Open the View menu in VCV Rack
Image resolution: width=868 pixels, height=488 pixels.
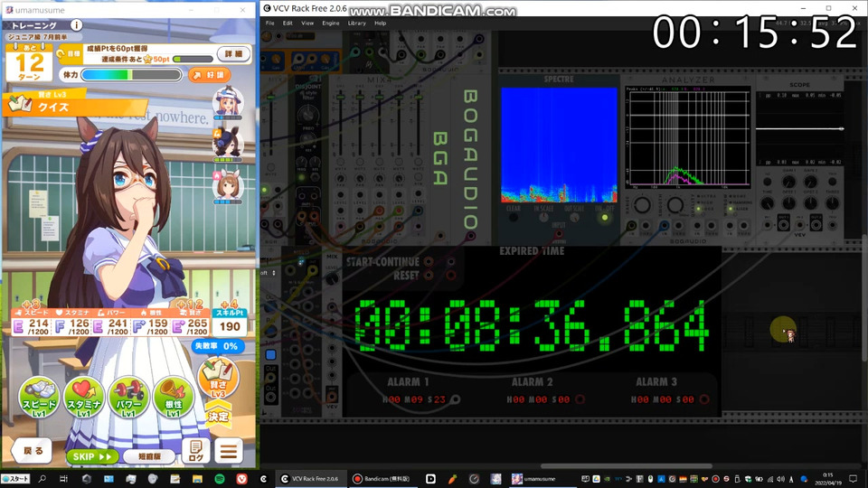point(307,23)
